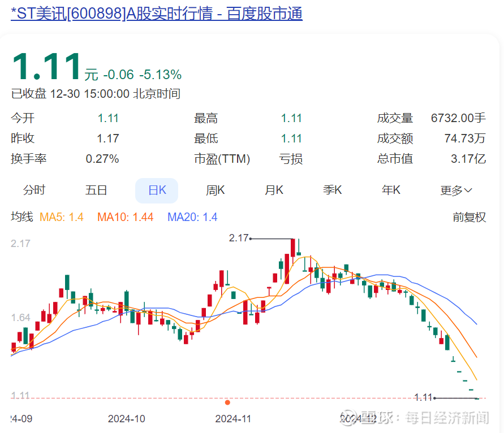Screen dimensions: 504x433
Task: Click the orange event dot on timeline
Action: 227,402
